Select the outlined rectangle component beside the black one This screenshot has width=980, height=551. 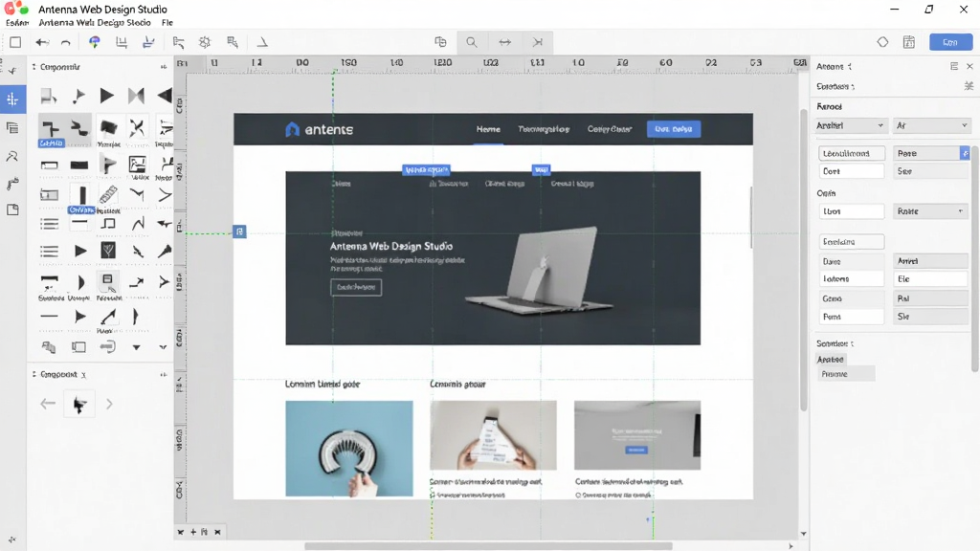coord(50,165)
